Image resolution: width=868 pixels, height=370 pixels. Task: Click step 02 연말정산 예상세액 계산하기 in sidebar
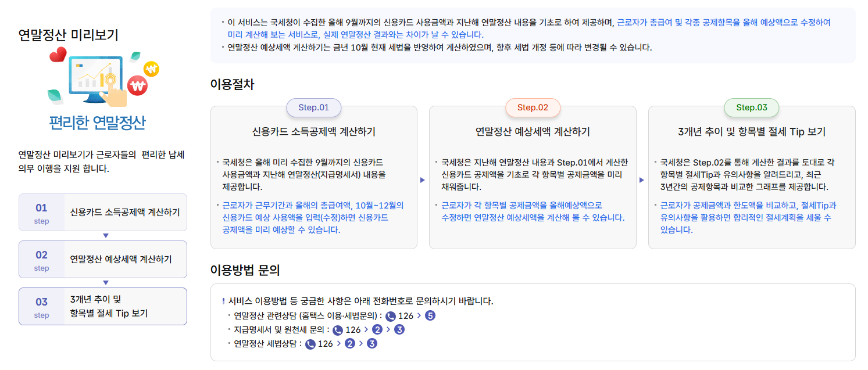[103, 259]
